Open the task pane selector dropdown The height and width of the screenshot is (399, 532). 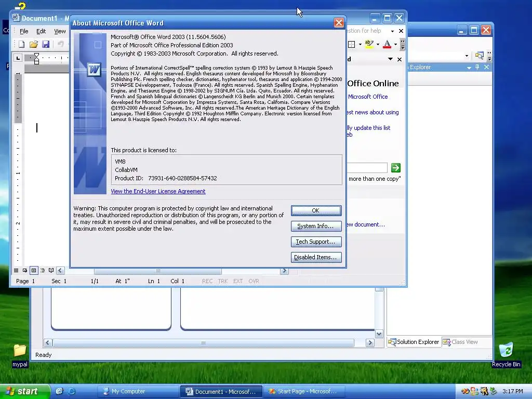point(390,59)
